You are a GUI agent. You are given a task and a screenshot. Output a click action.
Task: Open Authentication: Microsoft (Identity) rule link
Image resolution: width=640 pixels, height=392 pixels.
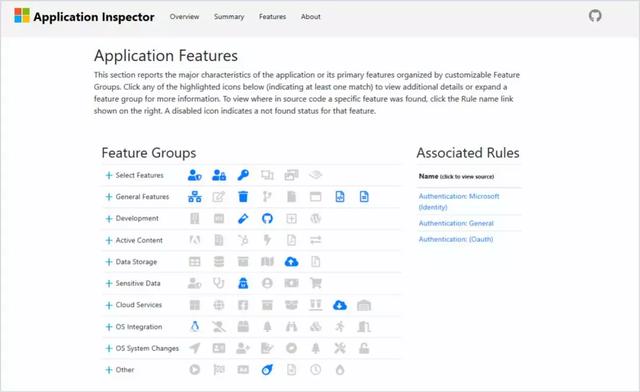459,202
